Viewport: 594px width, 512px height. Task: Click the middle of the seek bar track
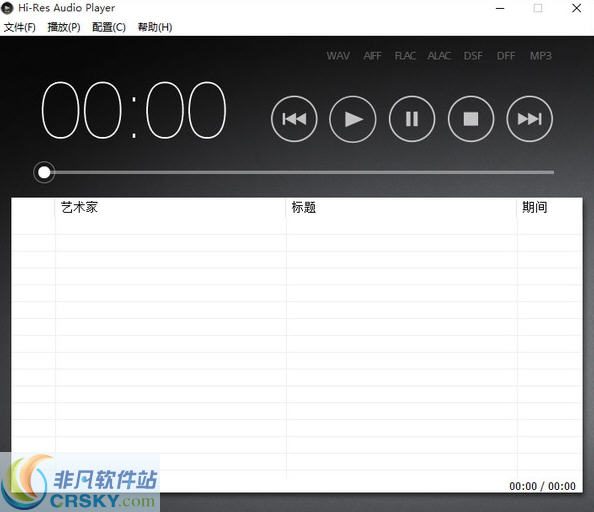click(299, 172)
